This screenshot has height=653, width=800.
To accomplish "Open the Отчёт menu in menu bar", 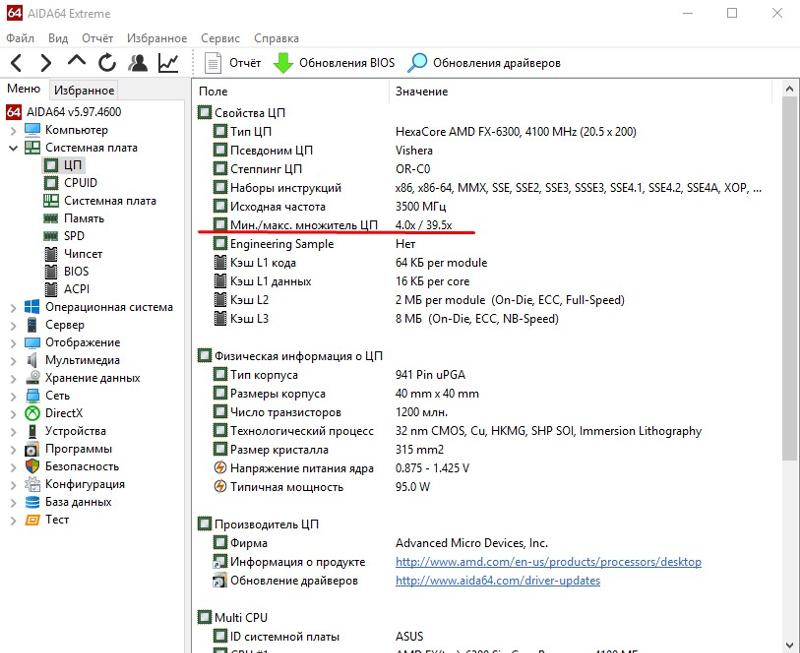I will pyautogui.click(x=97, y=38).
